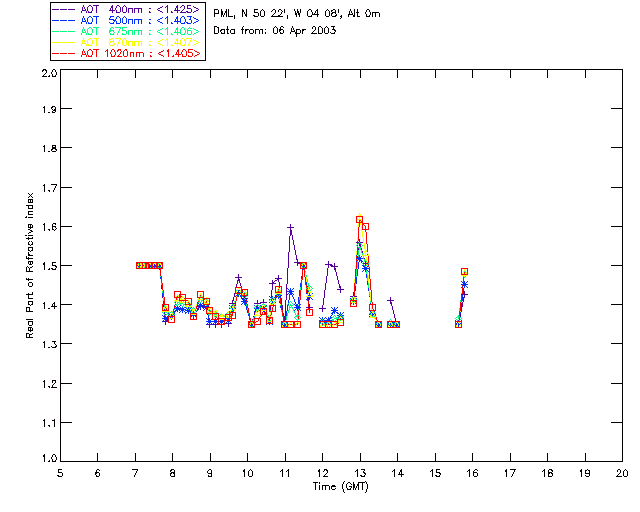Click the y-axis tick label 1.9

coord(49,109)
